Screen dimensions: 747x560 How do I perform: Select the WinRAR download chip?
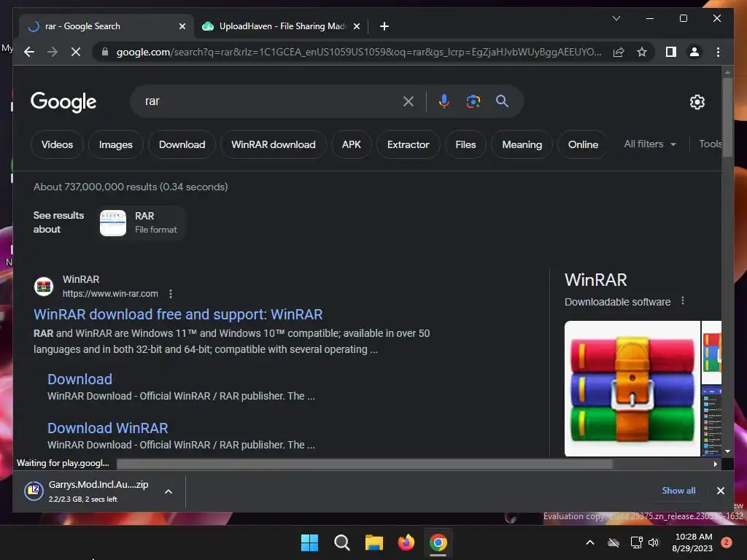click(274, 144)
